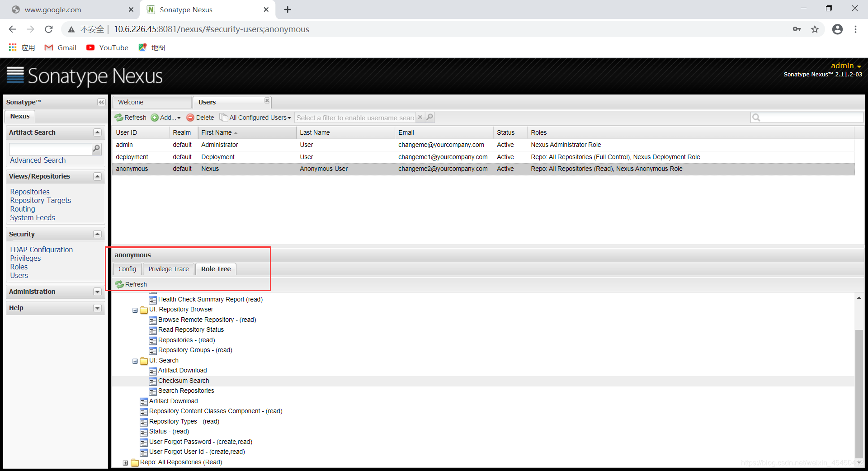Select User Forgot Password tree item
The image size is (868, 471).
coord(201,442)
